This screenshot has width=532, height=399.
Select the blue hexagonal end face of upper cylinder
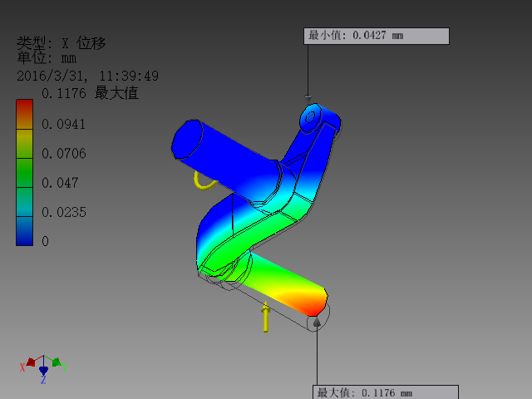[x=187, y=139]
